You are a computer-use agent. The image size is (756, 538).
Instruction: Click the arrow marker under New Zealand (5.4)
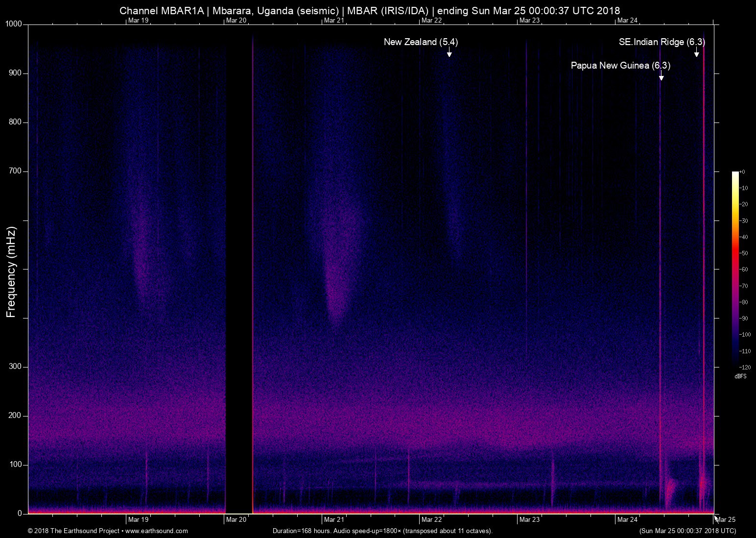449,53
